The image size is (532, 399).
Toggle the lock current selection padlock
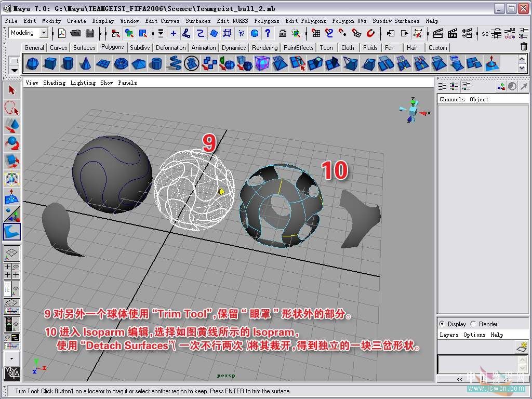(282, 33)
